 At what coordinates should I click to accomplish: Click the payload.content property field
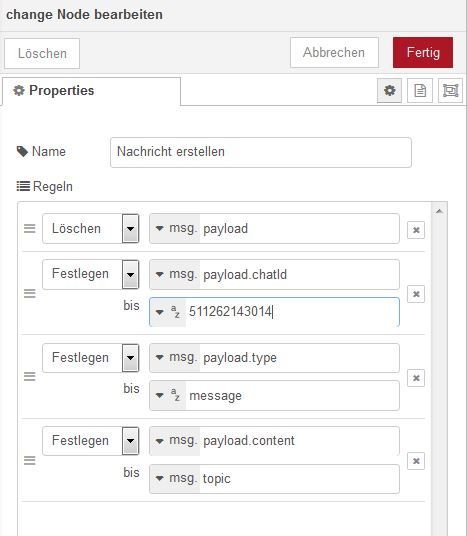click(x=299, y=441)
